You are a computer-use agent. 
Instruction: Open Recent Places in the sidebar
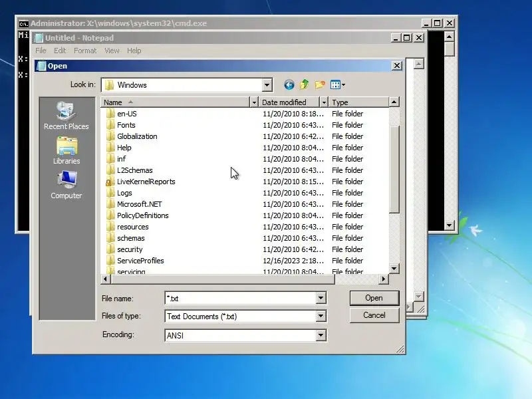click(x=66, y=116)
